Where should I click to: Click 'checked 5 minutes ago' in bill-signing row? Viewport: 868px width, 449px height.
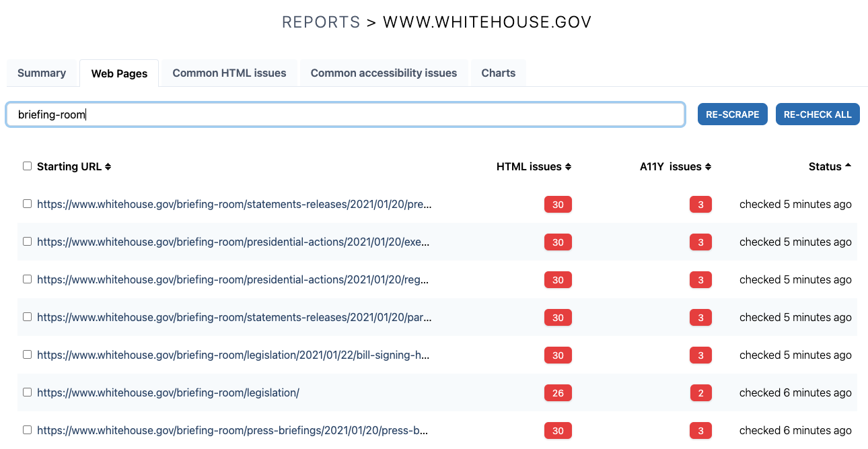click(795, 355)
